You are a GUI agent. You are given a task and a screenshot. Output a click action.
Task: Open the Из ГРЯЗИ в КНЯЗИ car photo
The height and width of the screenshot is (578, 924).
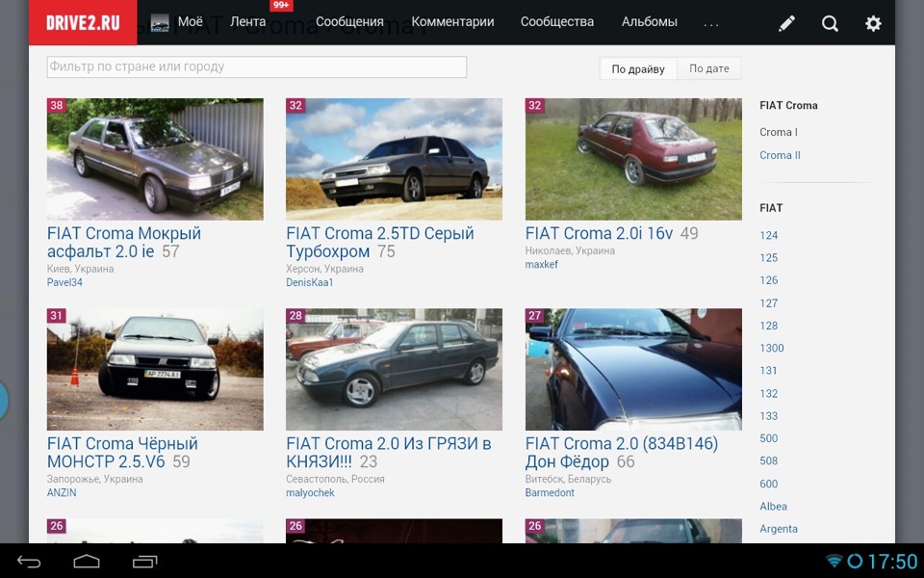point(395,369)
